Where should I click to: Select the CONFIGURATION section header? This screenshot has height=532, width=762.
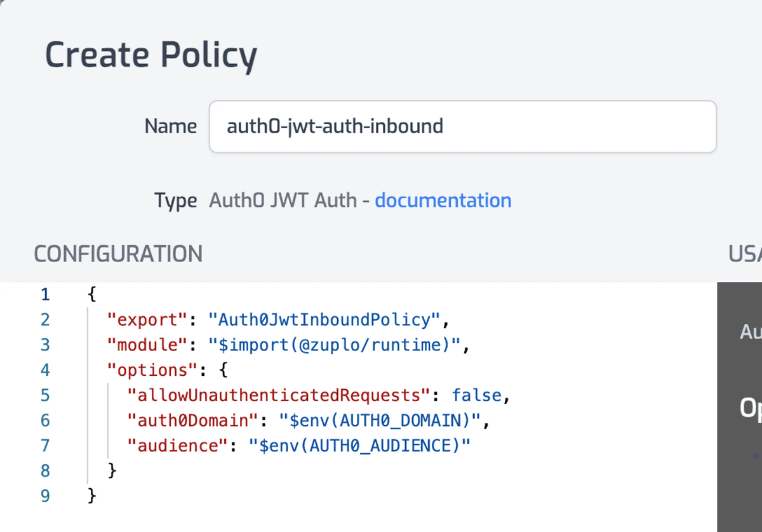coord(118,254)
